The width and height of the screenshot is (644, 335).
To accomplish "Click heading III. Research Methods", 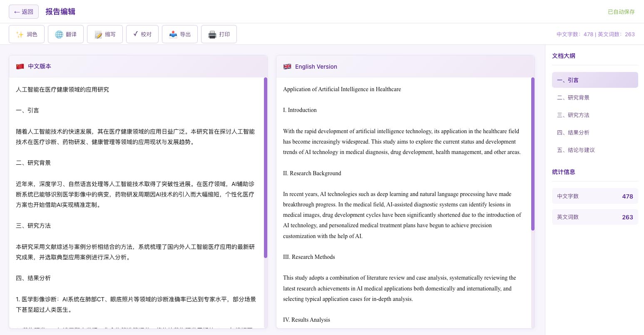I will [x=309, y=257].
